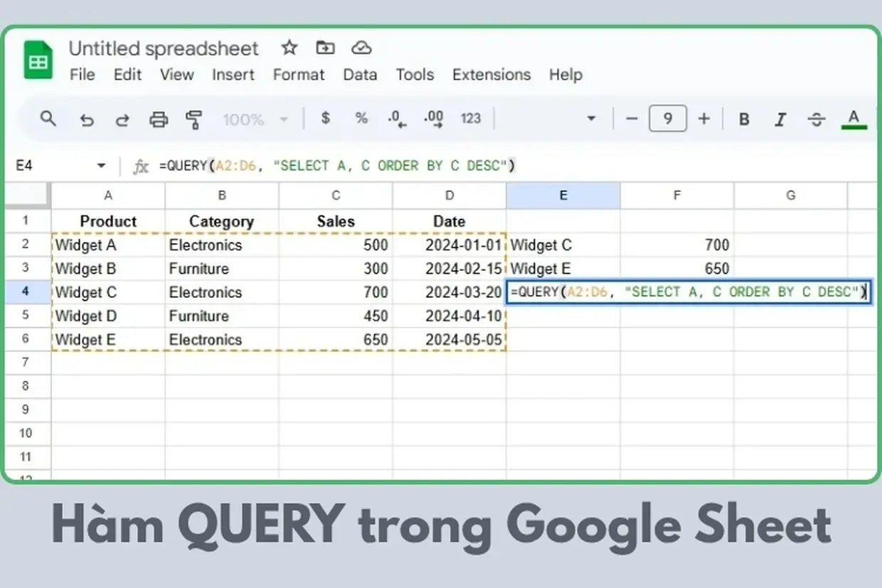Click the Product header cell

(108, 221)
